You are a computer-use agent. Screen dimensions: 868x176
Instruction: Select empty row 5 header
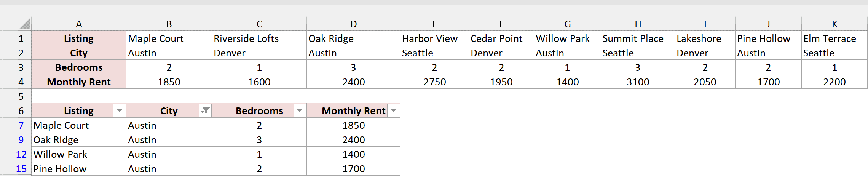(16, 96)
